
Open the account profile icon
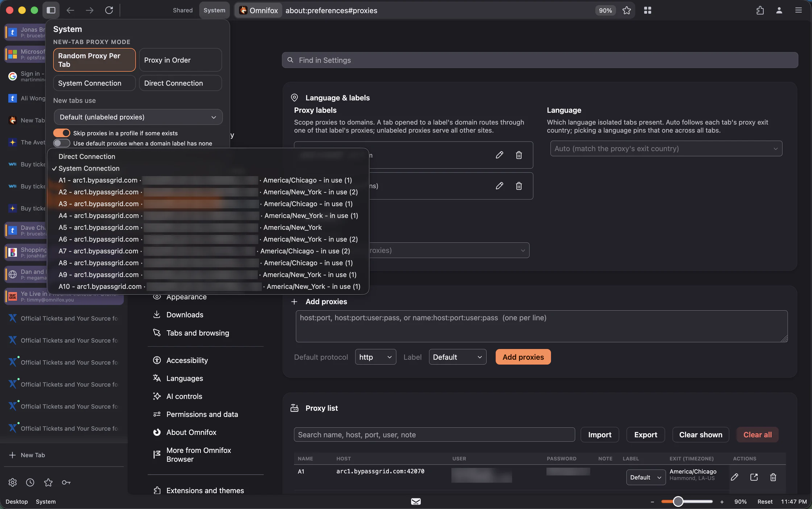pos(779,10)
